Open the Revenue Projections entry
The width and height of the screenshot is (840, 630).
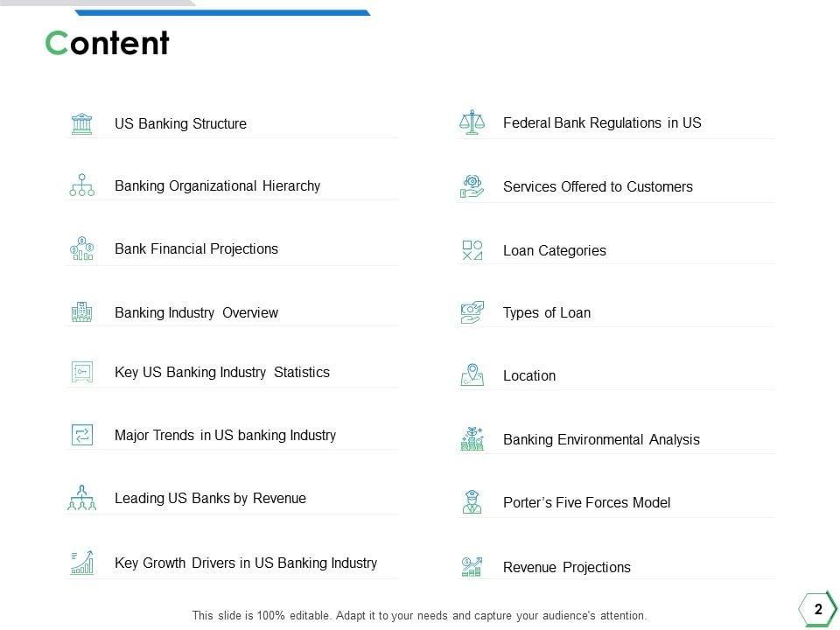[x=566, y=568]
